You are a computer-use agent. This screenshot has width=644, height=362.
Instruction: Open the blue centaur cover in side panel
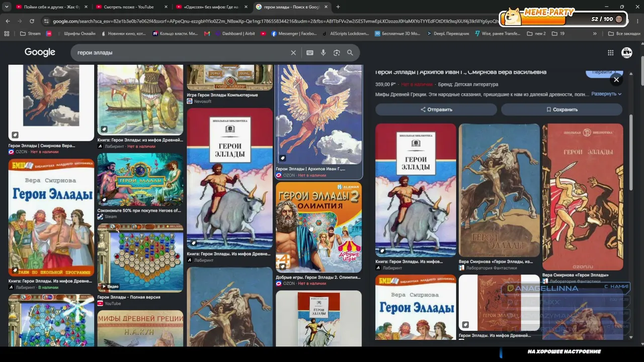tap(499, 190)
